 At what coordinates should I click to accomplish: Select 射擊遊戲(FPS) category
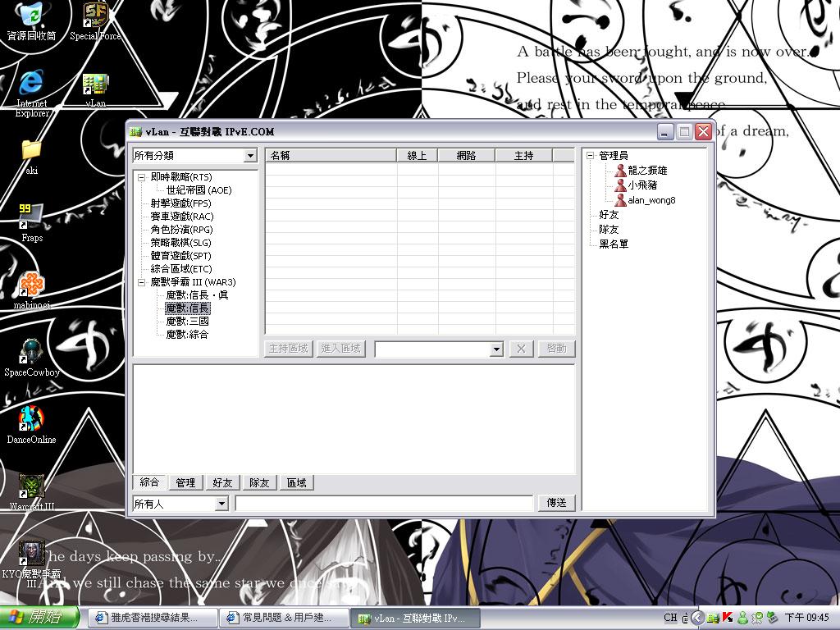[x=180, y=203]
